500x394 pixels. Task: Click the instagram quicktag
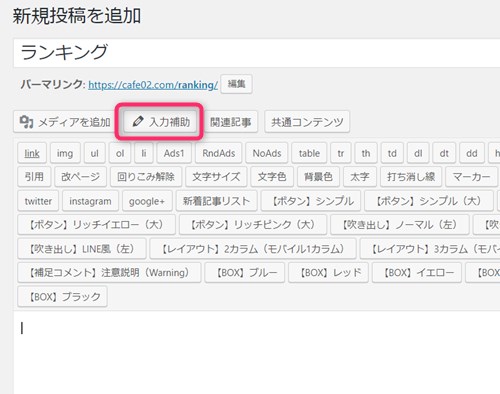pos(90,201)
